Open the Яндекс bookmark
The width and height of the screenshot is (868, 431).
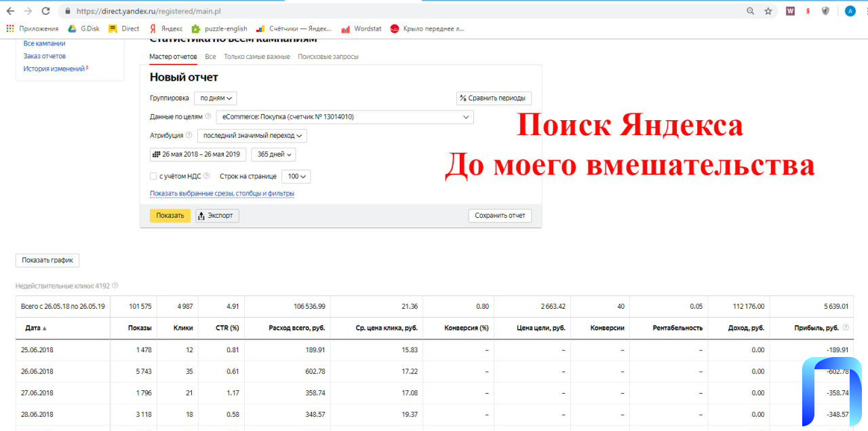(x=166, y=29)
